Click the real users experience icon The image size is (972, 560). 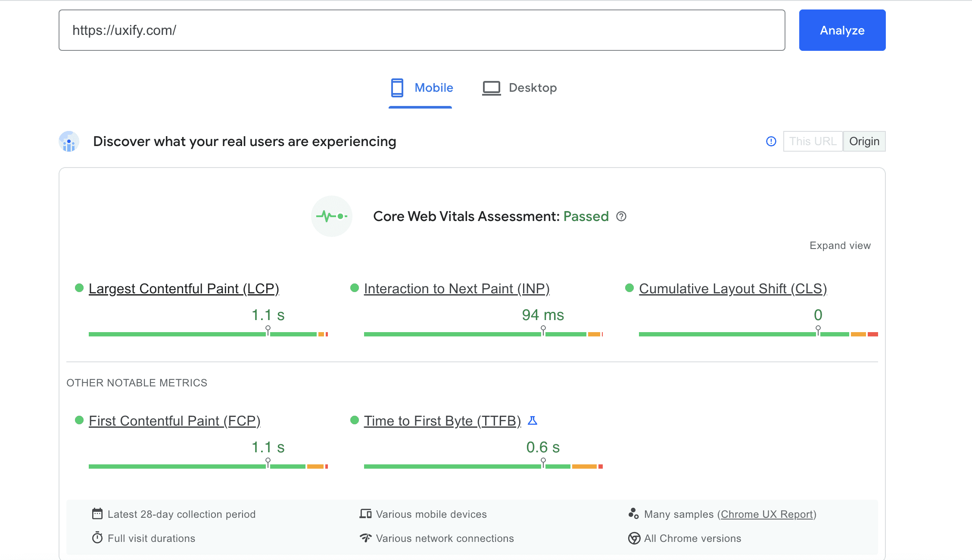pyautogui.click(x=69, y=141)
